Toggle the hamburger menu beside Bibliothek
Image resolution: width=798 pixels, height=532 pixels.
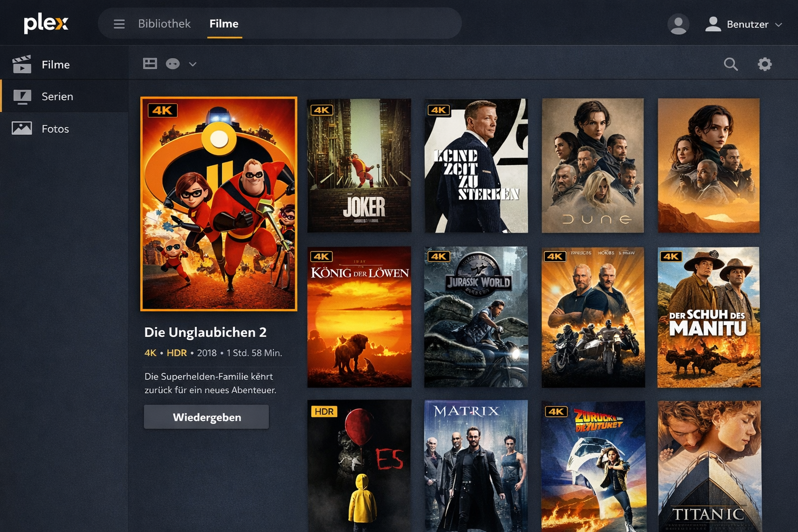119,24
